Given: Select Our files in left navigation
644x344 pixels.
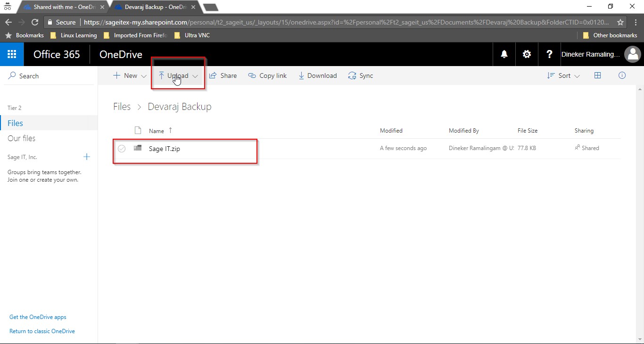Looking at the screenshot, I should pyautogui.click(x=22, y=138).
